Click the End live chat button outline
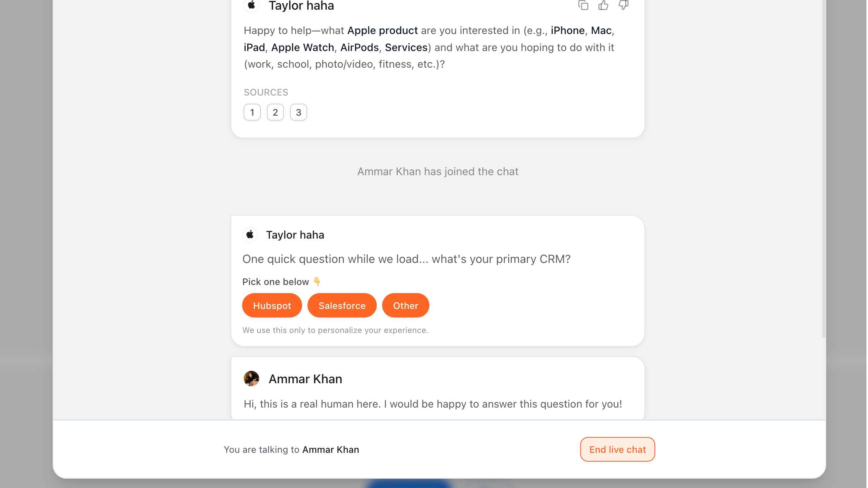 tap(617, 449)
